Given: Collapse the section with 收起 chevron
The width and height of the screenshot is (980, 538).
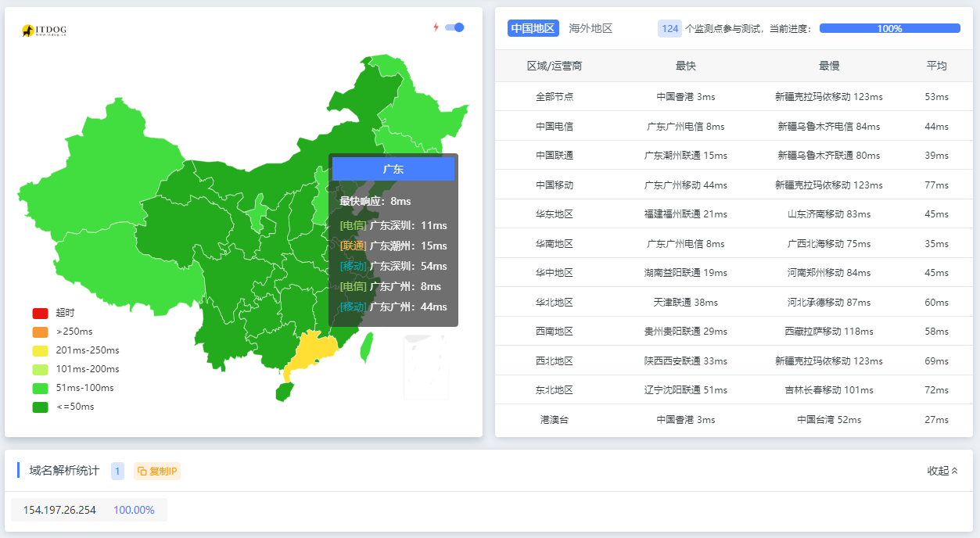Looking at the screenshot, I should 942,471.
